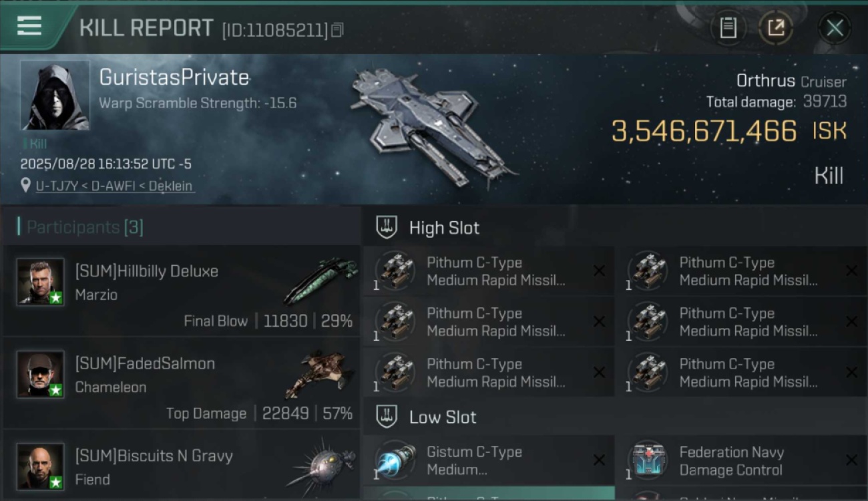The image size is (868, 501).
Task: Inspect the Chameleon ship icon
Action: 320,374
